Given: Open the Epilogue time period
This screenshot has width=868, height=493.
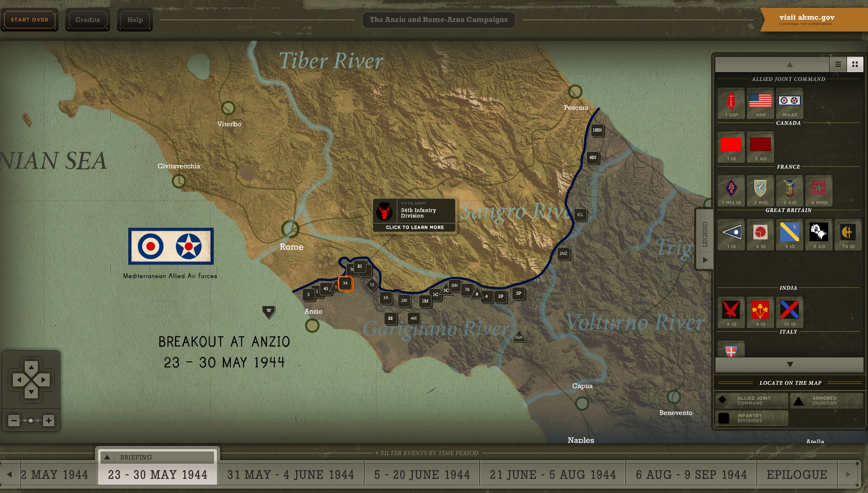Looking at the screenshot, I should coord(797,475).
